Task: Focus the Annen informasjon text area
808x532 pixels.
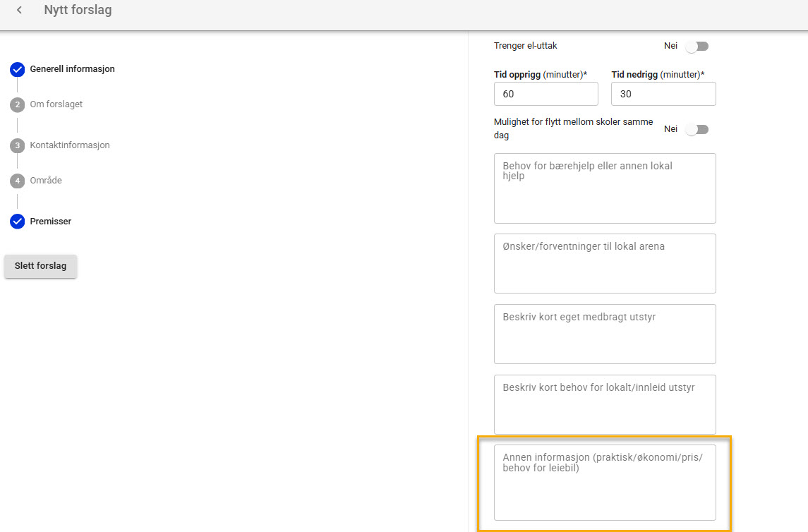Action: coord(605,483)
